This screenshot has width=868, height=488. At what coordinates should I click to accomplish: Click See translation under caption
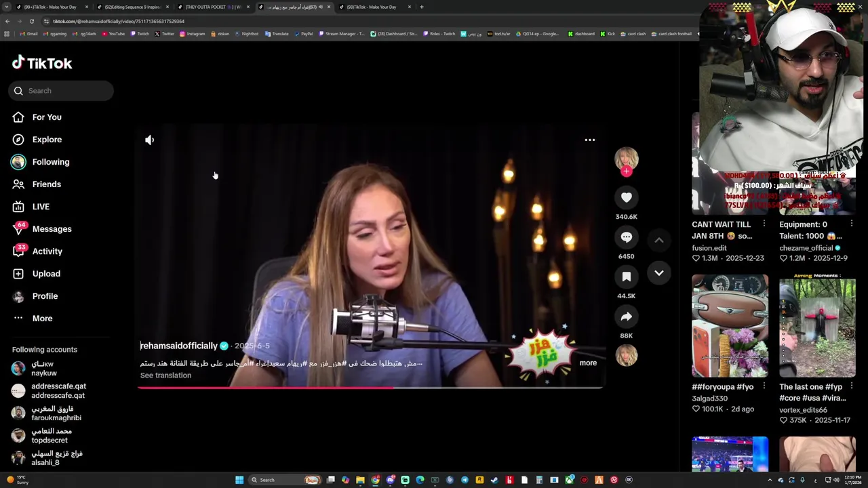point(165,375)
